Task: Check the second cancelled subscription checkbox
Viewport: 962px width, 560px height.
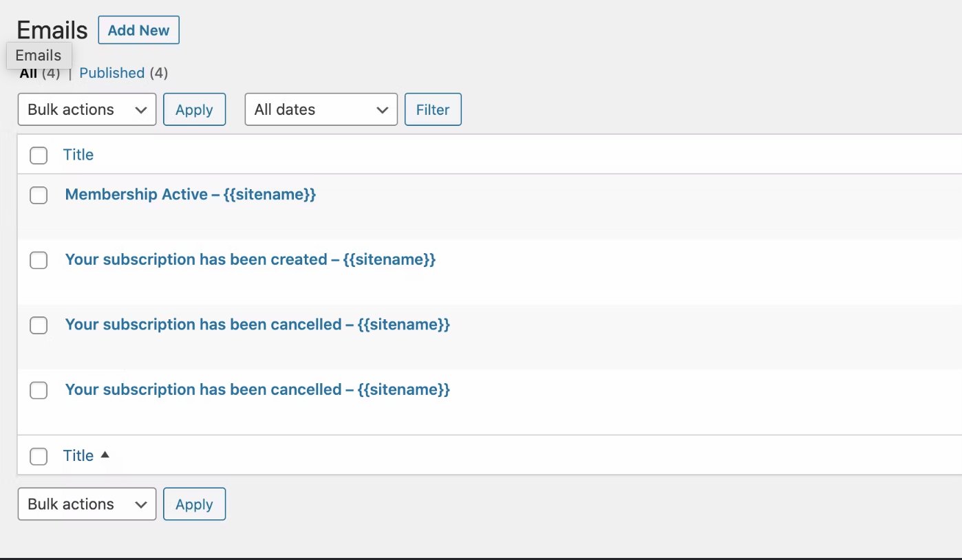Action: 39,390
